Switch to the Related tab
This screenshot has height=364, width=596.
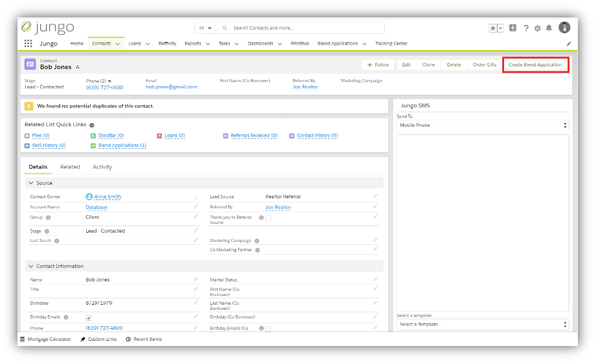point(70,167)
